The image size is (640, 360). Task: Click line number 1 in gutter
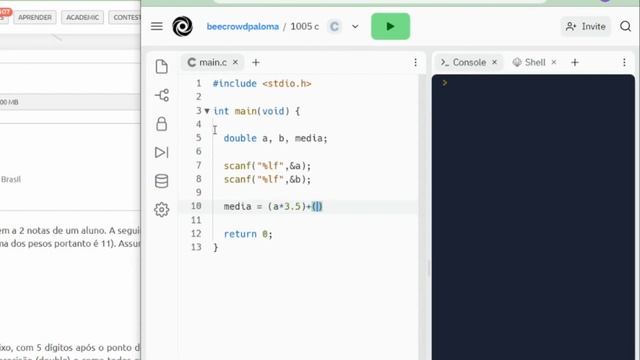(199, 83)
